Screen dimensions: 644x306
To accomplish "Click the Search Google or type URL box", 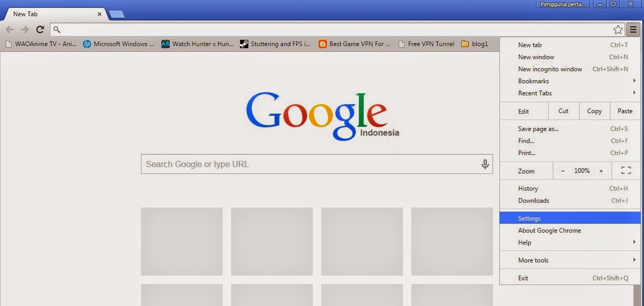I will click(317, 164).
